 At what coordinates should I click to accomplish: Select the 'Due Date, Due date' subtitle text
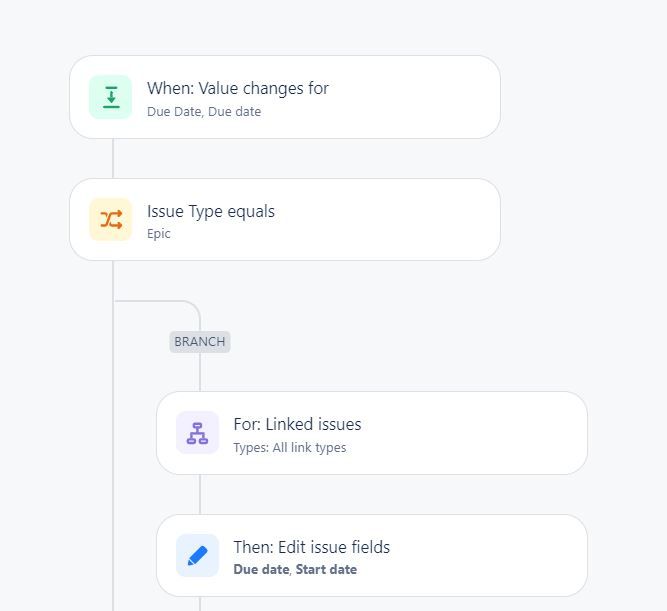(204, 111)
